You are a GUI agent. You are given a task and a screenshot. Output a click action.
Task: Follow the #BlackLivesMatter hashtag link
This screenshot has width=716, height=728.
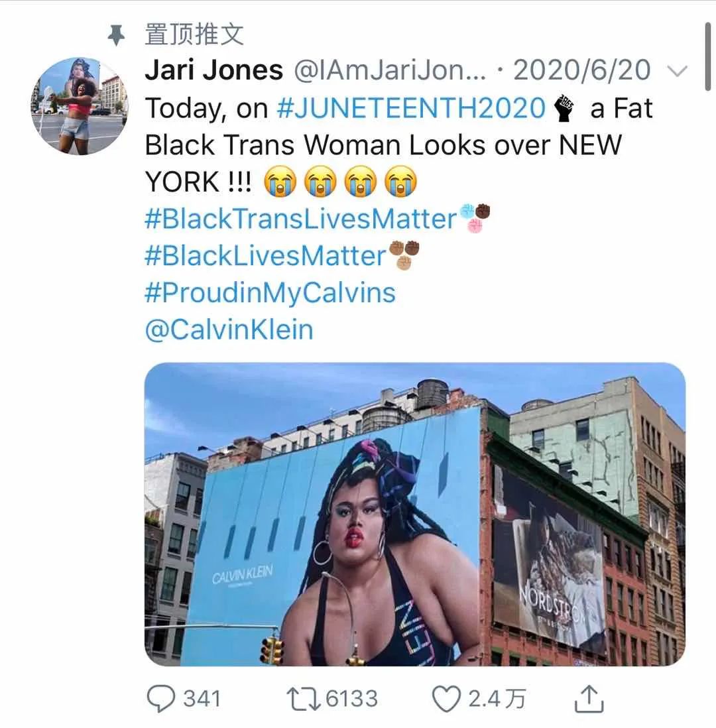coord(265,256)
